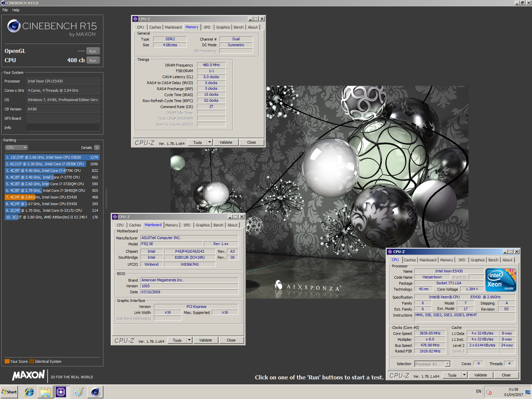Click CPU-Z Mainboard window title icon
Viewport: 532px width, 399px height.
(115, 217)
